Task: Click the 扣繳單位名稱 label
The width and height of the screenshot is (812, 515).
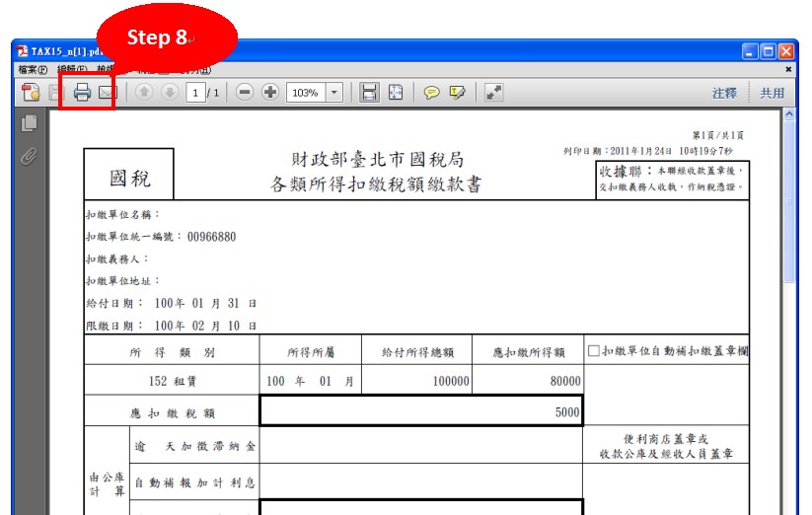Action: 122,214
